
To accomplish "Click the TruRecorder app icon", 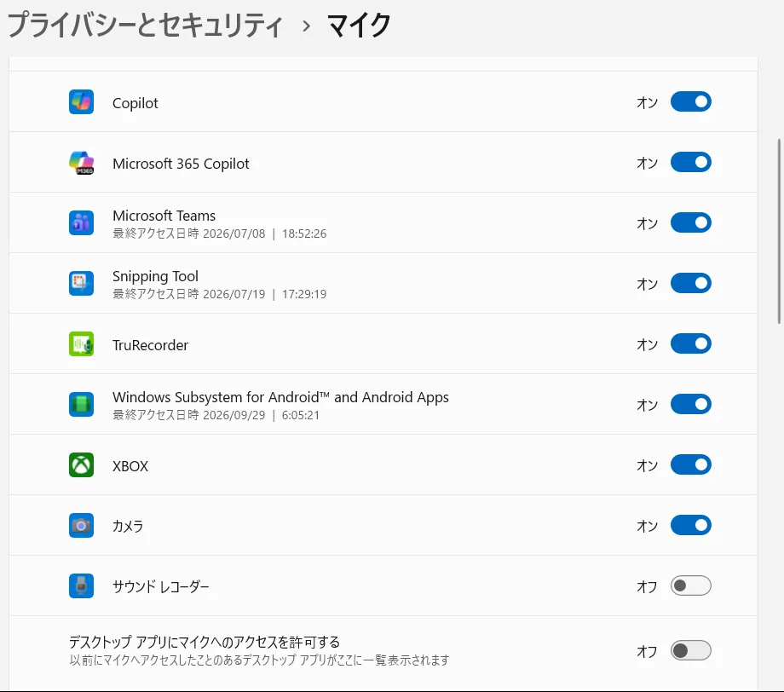I will point(81,344).
